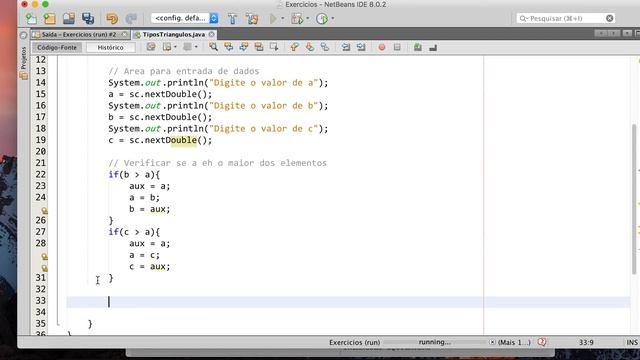Go to Previous Bookmark icon
Screen dimensions: 640x360
(294, 47)
